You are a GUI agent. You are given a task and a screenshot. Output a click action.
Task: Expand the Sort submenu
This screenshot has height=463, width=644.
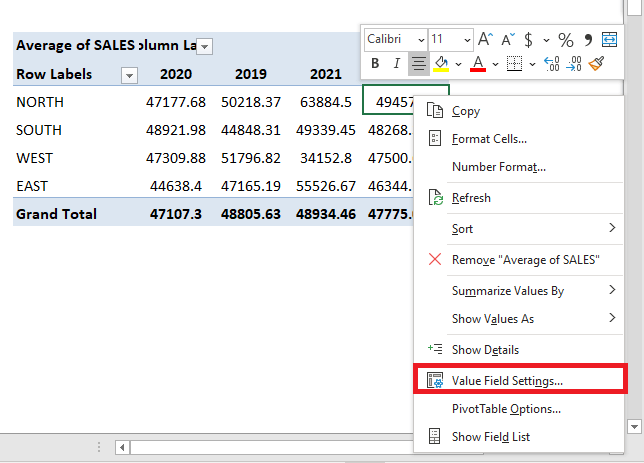(612, 228)
